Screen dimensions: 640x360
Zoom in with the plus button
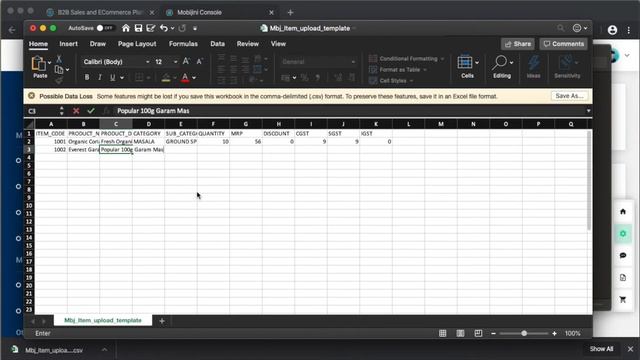pos(554,333)
